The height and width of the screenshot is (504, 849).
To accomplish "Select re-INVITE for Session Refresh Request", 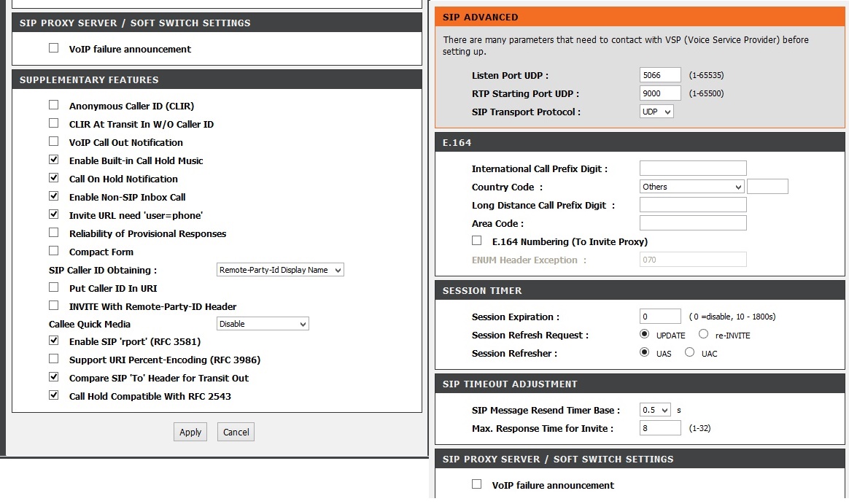I will coord(703,335).
